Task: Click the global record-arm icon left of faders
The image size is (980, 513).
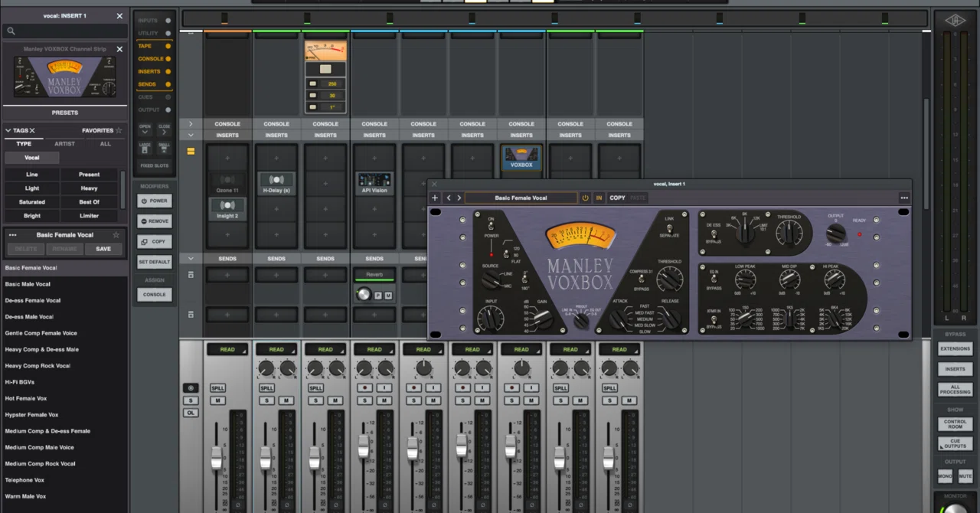Action: (191, 388)
